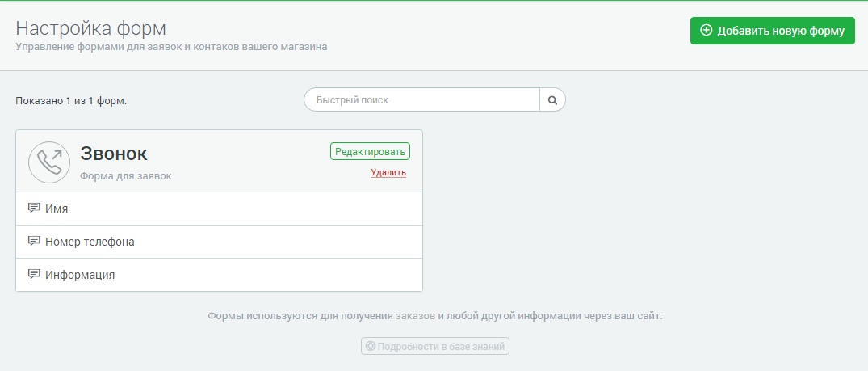The height and width of the screenshot is (371, 868).
Task: Click the Показано 1 из 1 форм counter
Action: click(x=71, y=101)
